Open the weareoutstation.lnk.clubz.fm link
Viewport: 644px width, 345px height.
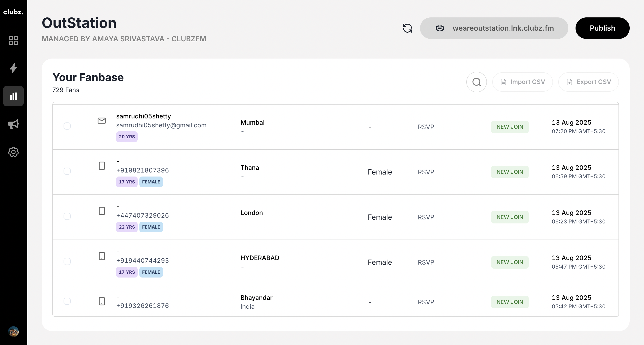click(x=494, y=28)
